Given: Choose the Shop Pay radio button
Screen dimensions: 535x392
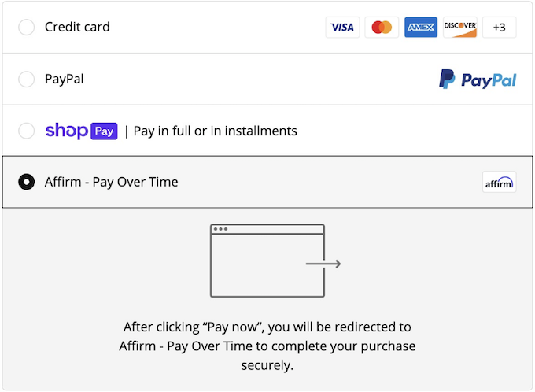Looking at the screenshot, I should (27, 131).
